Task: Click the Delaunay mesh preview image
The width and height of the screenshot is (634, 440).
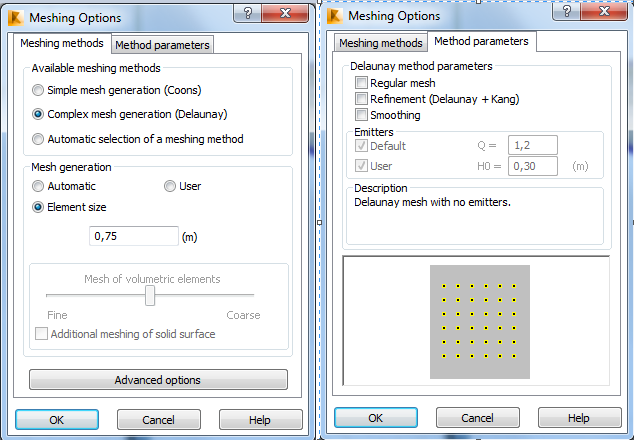Action: point(480,322)
